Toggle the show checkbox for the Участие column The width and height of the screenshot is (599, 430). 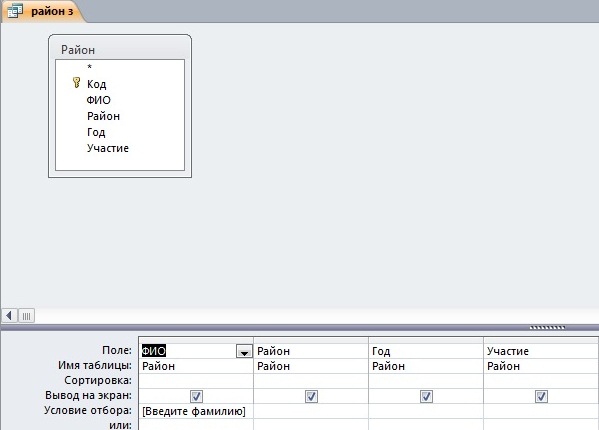click(x=541, y=396)
